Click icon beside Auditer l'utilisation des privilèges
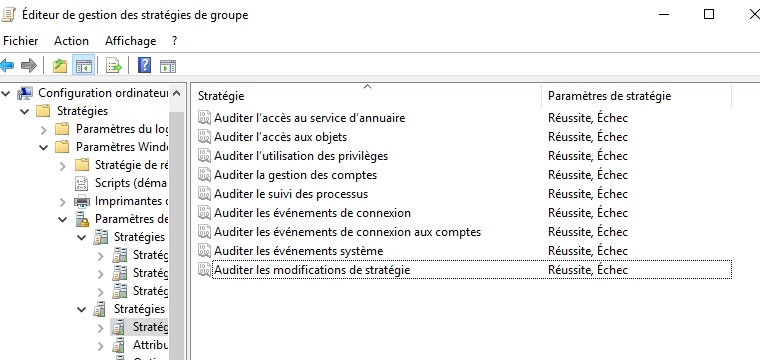 coord(205,156)
